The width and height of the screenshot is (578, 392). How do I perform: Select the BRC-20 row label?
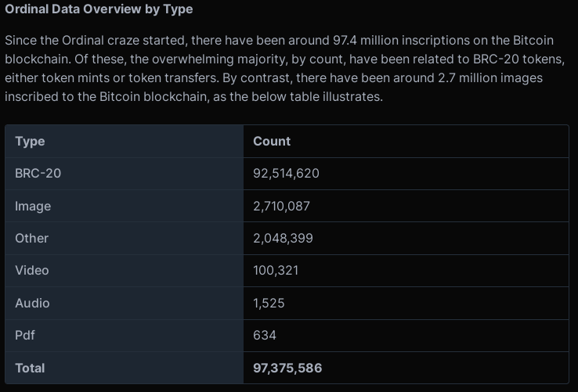pyautogui.click(x=38, y=174)
